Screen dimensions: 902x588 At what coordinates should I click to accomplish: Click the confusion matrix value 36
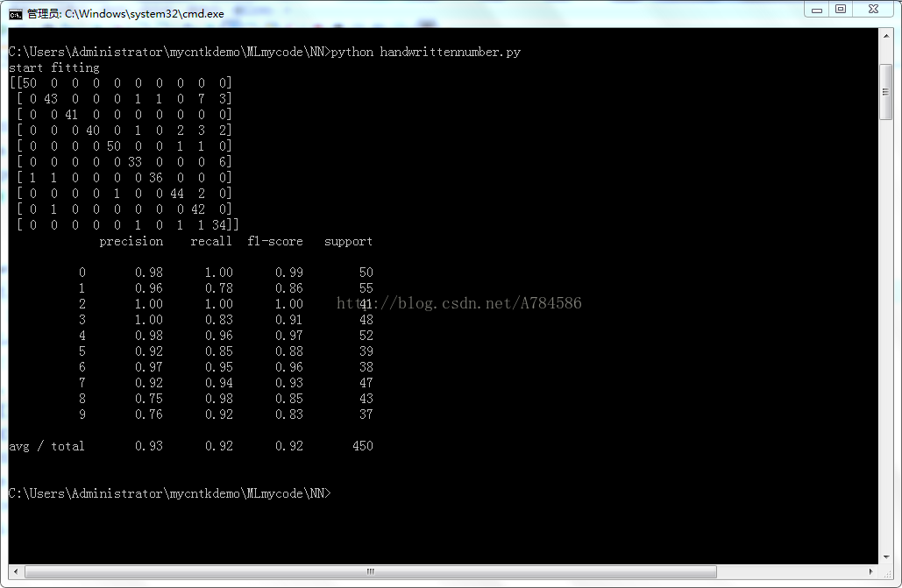pos(156,178)
